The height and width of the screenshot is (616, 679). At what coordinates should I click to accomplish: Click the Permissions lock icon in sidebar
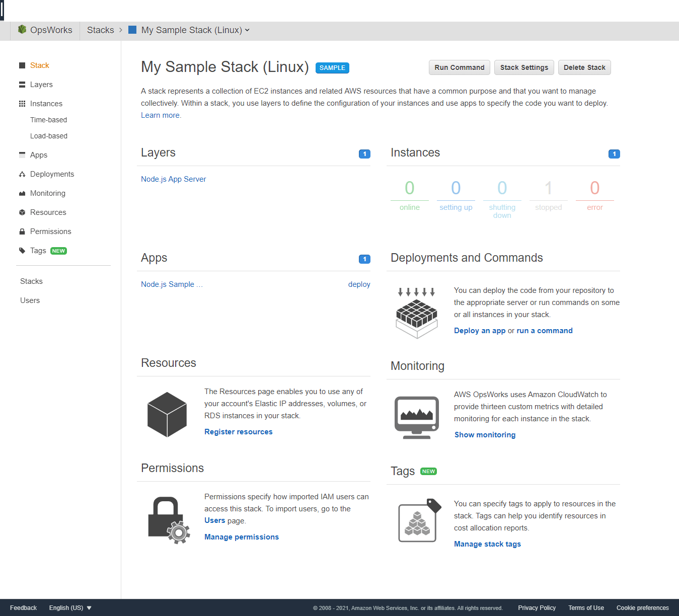pyautogui.click(x=22, y=232)
